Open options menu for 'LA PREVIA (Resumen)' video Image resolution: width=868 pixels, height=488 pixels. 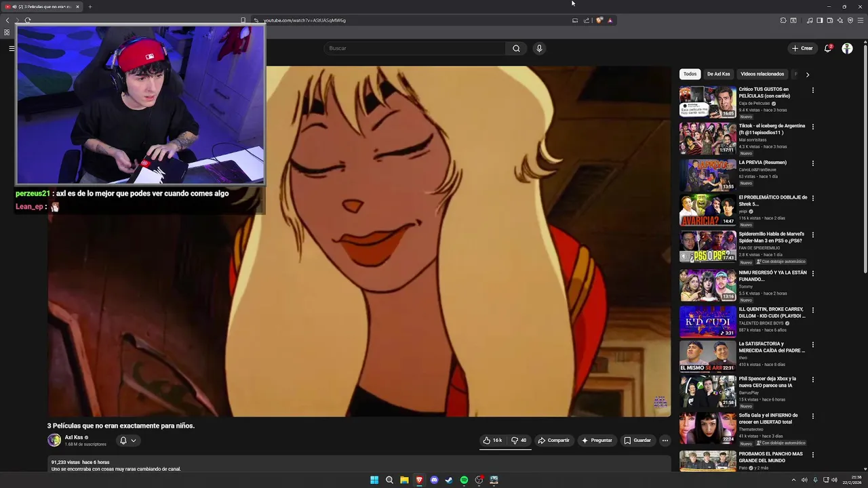click(x=812, y=163)
